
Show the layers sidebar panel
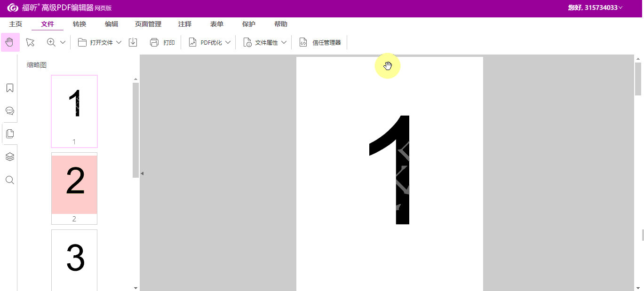pyautogui.click(x=9, y=157)
